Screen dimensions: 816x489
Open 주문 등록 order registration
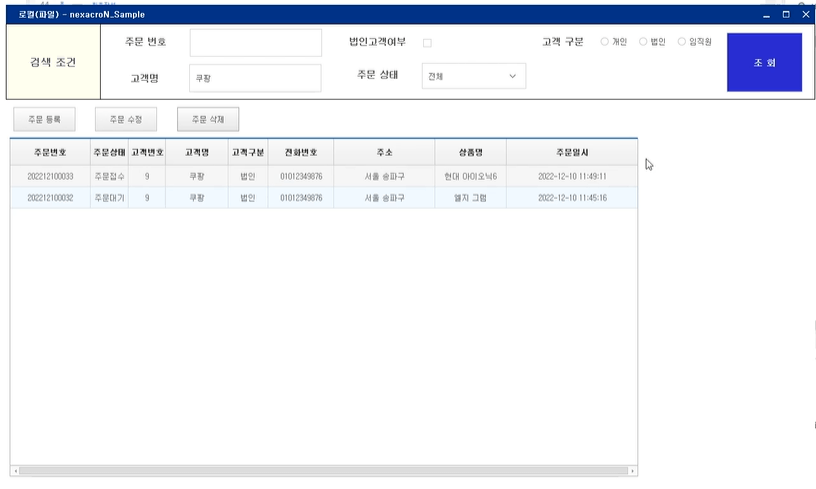pyautogui.click(x=44, y=120)
